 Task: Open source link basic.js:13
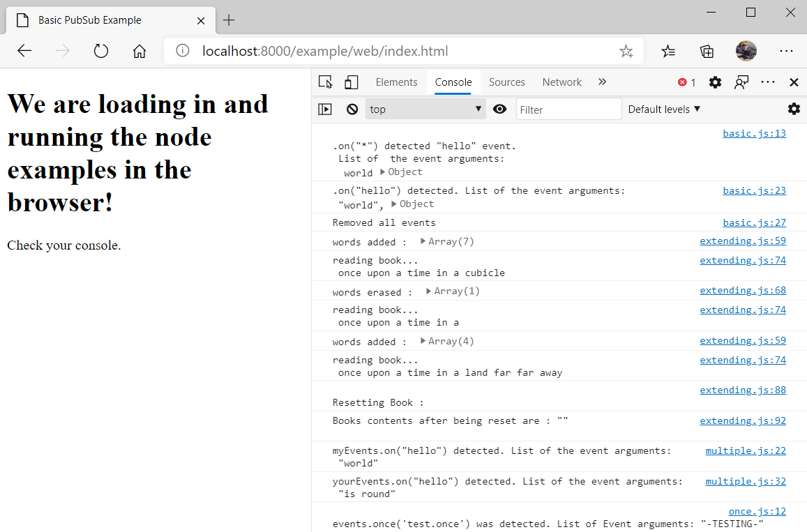tap(754, 133)
